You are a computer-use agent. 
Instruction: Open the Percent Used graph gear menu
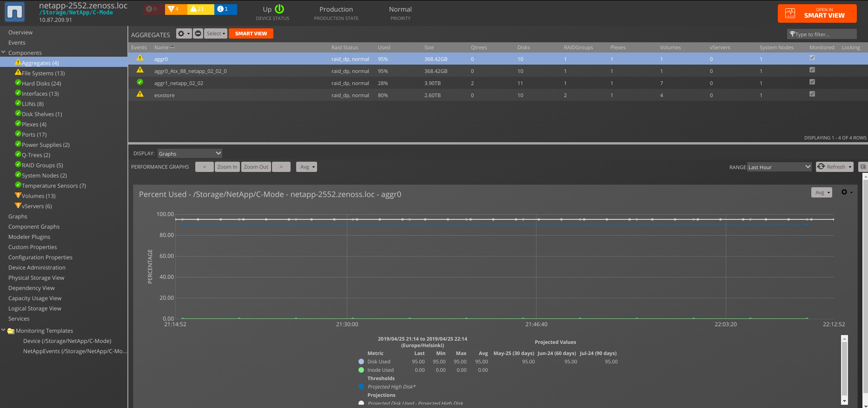[x=847, y=192]
